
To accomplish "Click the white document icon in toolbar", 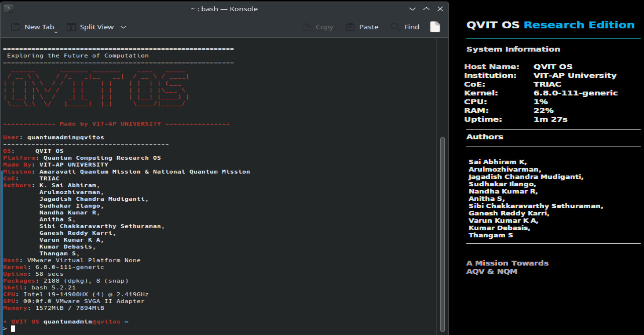I will (435, 27).
